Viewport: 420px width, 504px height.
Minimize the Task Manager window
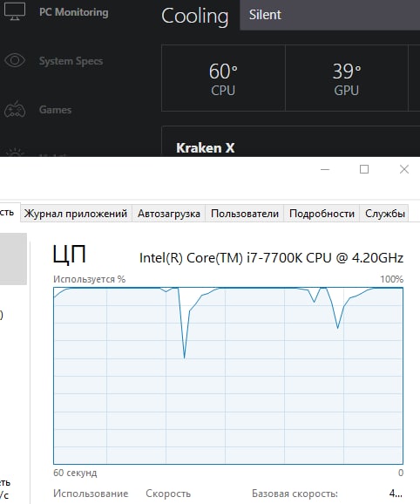click(x=325, y=169)
